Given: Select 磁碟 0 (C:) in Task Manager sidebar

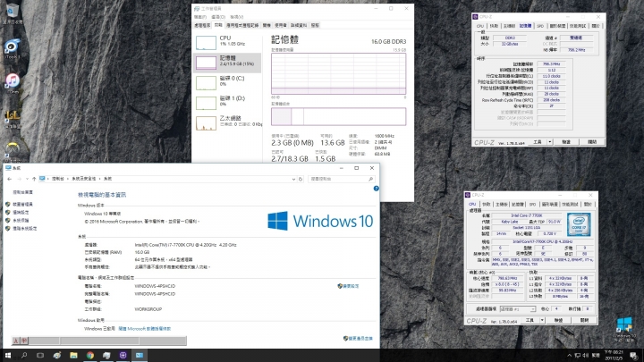Looking at the screenshot, I should 227,81.
